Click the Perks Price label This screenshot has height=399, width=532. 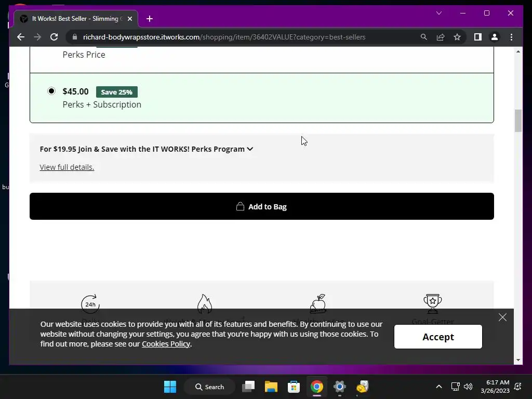coord(84,55)
